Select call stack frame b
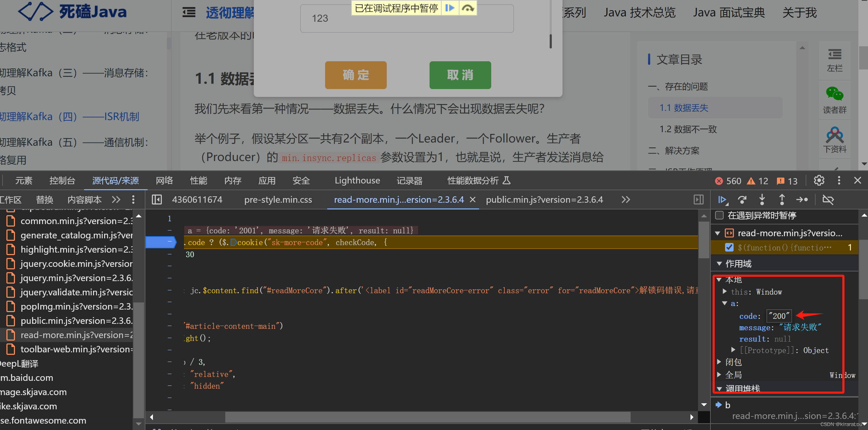Viewport: 868px width, 430px height. tap(728, 405)
